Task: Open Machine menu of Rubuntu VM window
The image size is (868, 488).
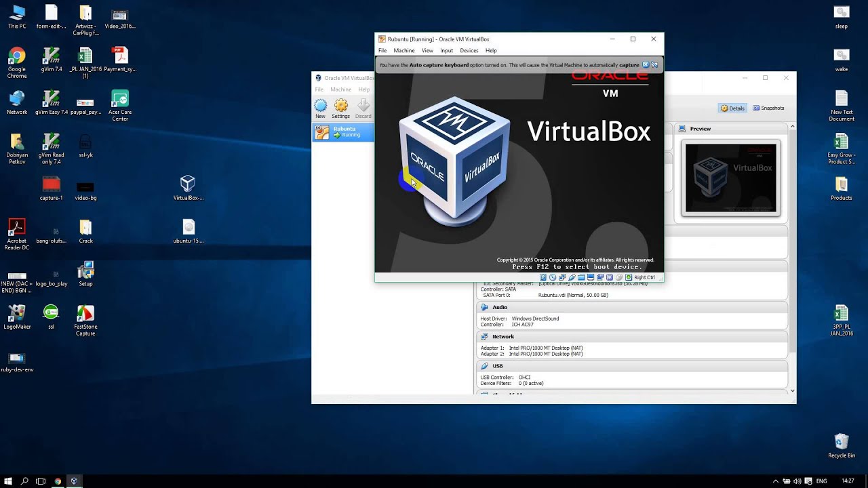Action: point(404,51)
